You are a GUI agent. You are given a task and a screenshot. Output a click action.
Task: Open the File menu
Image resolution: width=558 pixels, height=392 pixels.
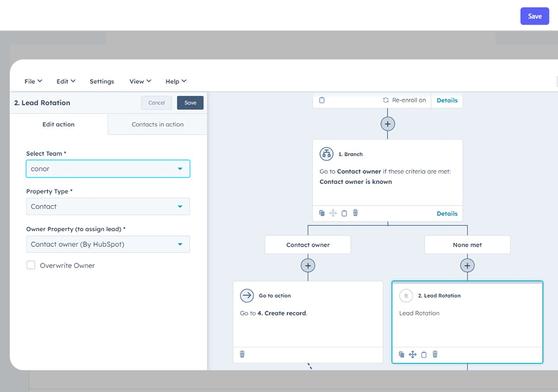coord(33,81)
